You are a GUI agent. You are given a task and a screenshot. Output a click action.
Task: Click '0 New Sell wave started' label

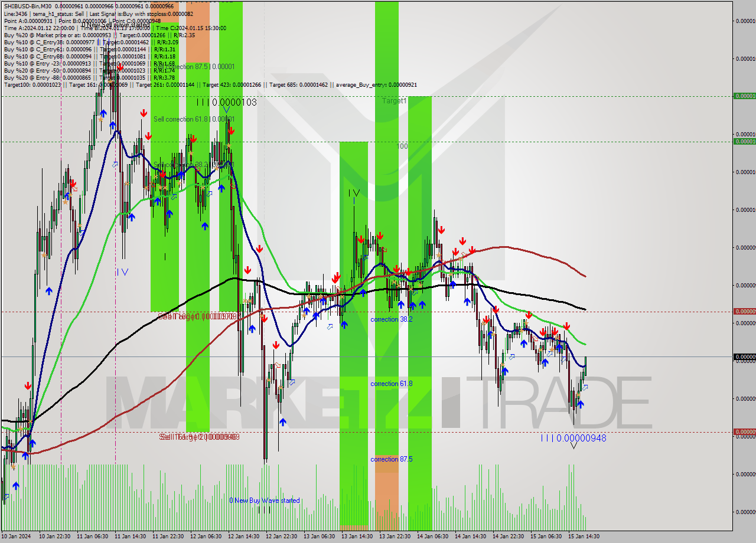116,25
